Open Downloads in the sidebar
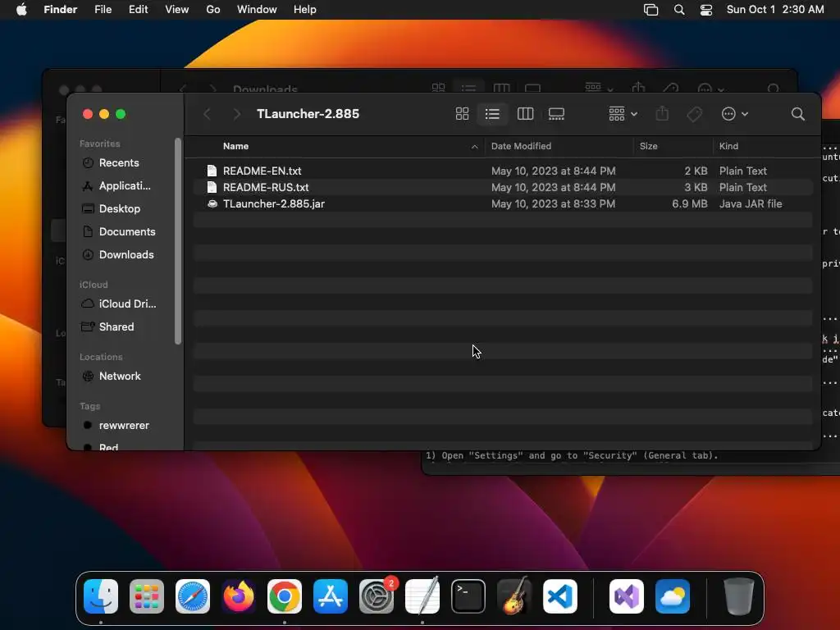Viewport: 840px width, 630px height. 126,255
